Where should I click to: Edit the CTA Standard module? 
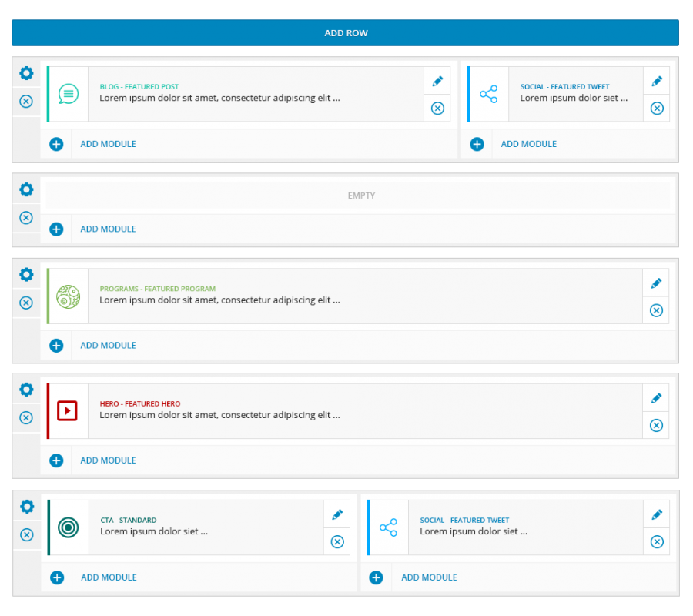[336, 514]
